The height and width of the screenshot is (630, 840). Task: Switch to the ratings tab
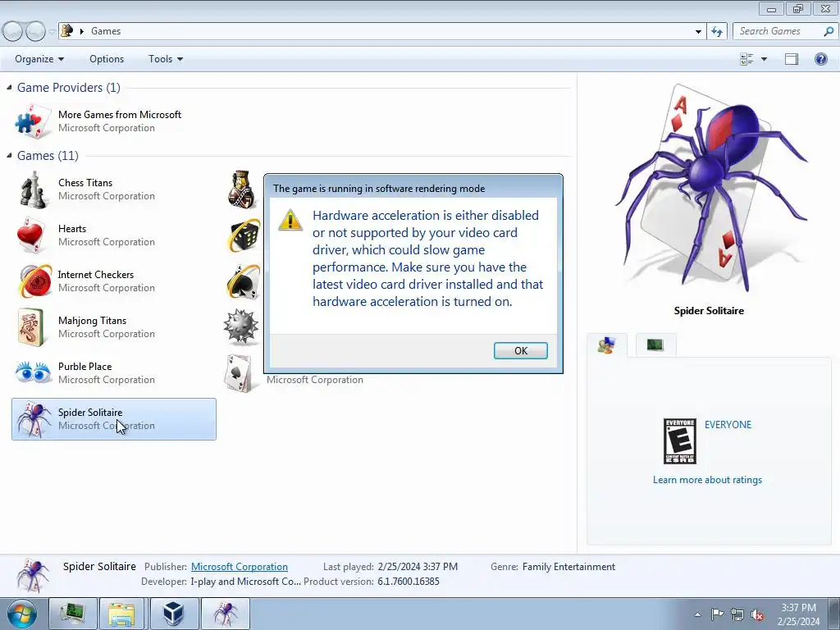point(606,345)
